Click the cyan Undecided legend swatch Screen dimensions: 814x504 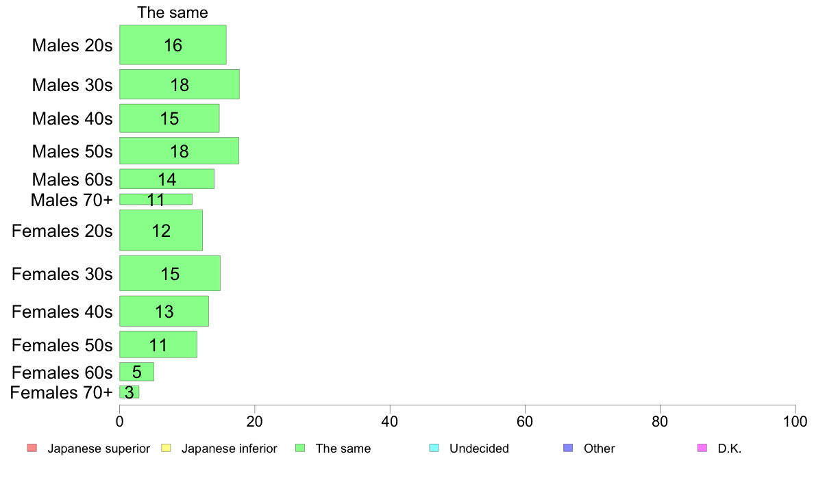pos(434,448)
